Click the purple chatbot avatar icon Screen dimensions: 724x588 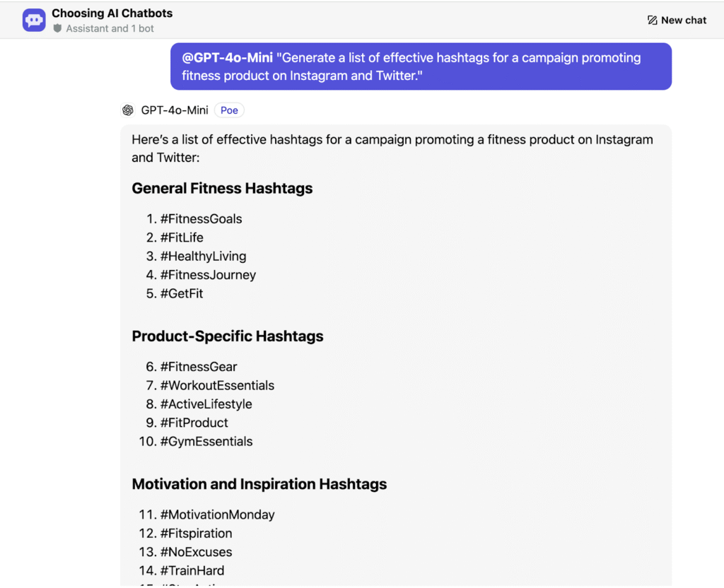34,20
